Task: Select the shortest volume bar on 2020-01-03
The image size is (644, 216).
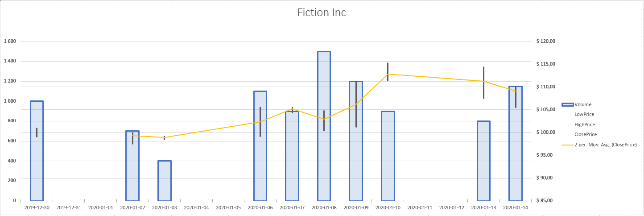Action: 165,181
